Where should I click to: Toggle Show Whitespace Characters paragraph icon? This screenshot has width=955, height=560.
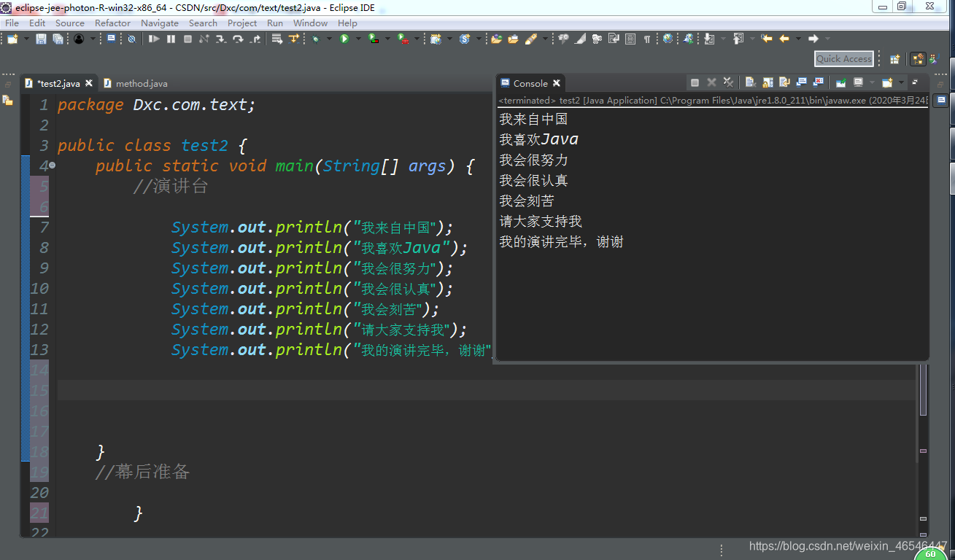click(647, 39)
